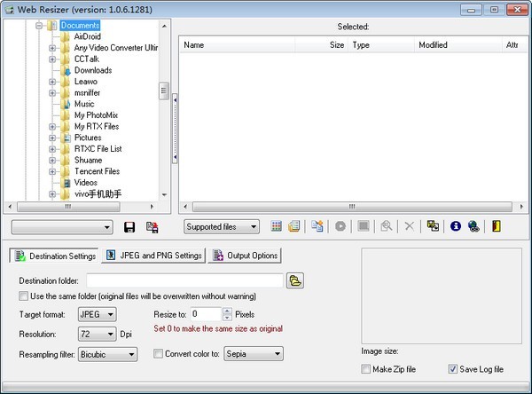532x394 pixels.
Task: Click the floppy disk save profile icon
Action: [129, 227]
